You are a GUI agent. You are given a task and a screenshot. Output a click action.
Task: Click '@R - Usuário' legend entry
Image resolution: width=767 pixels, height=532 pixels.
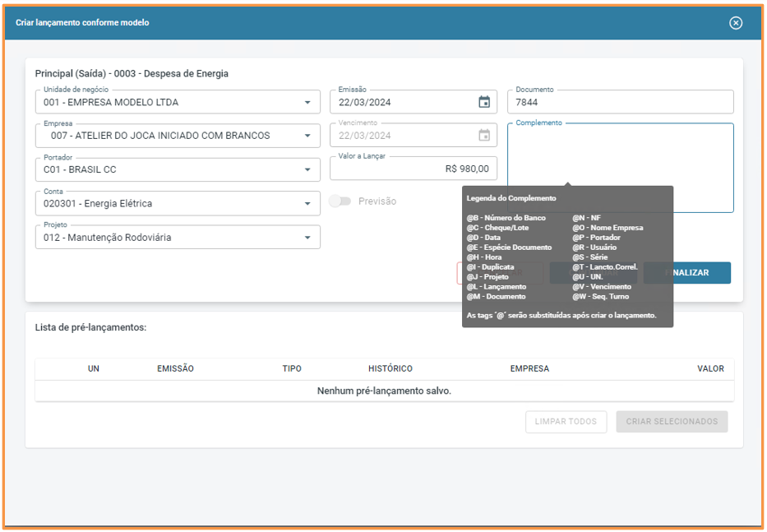tap(594, 247)
